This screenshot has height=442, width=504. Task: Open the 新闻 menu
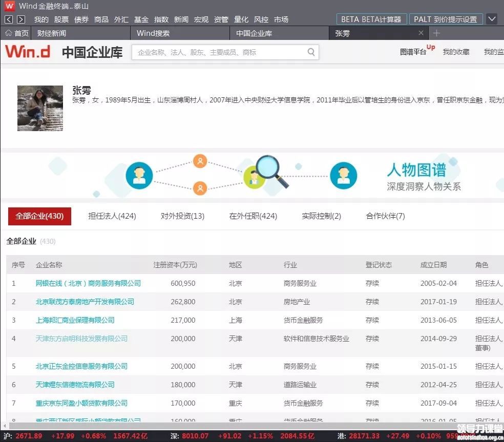181,19
